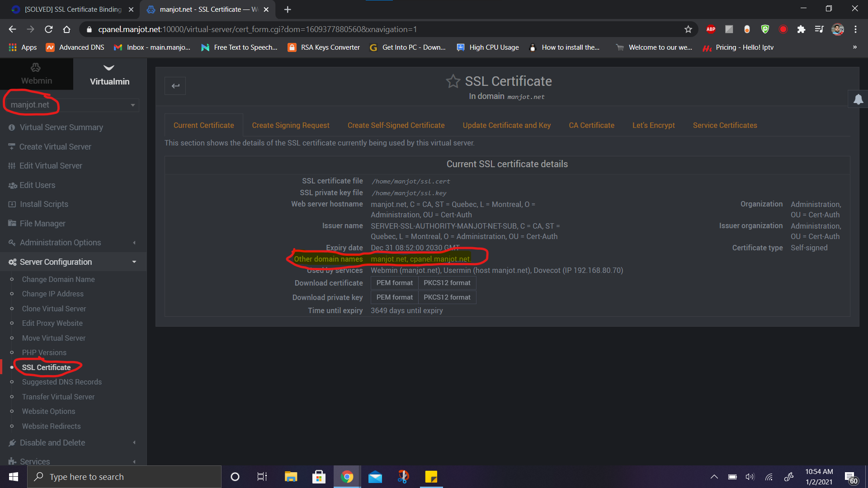The image size is (868, 488).
Task: Click the back arrow button in panel
Action: click(175, 86)
